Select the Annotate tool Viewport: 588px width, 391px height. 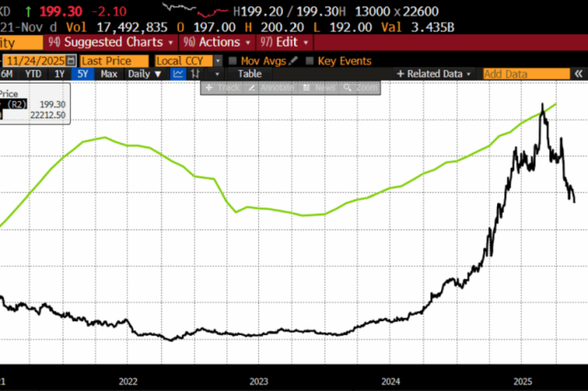click(x=268, y=86)
